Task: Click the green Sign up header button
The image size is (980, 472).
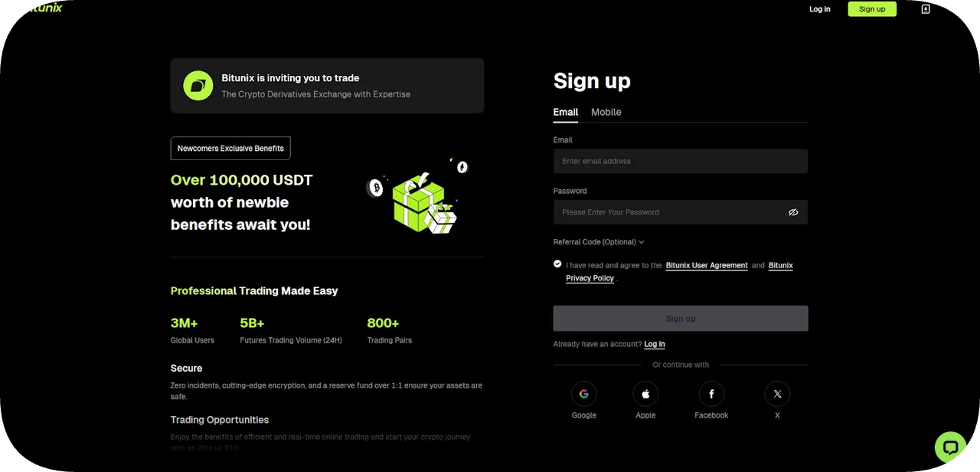Action: [871, 9]
